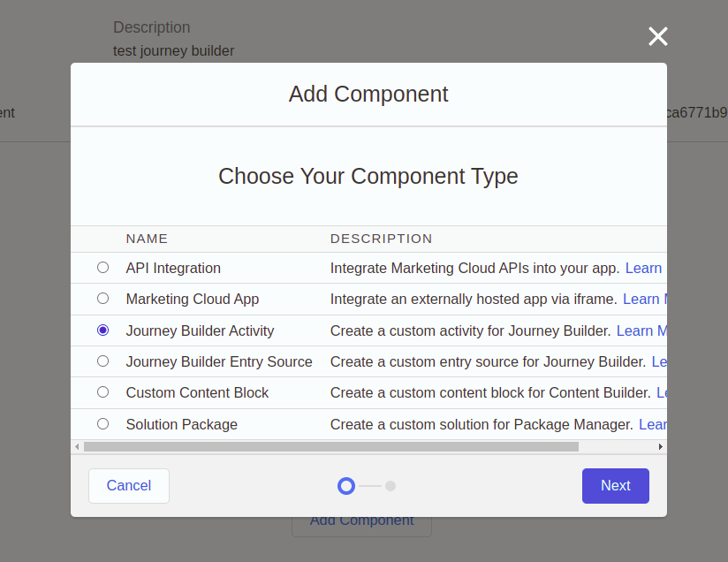The image size is (728, 562).
Task: Click 'Create a custom entry source' description
Action: (488, 361)
